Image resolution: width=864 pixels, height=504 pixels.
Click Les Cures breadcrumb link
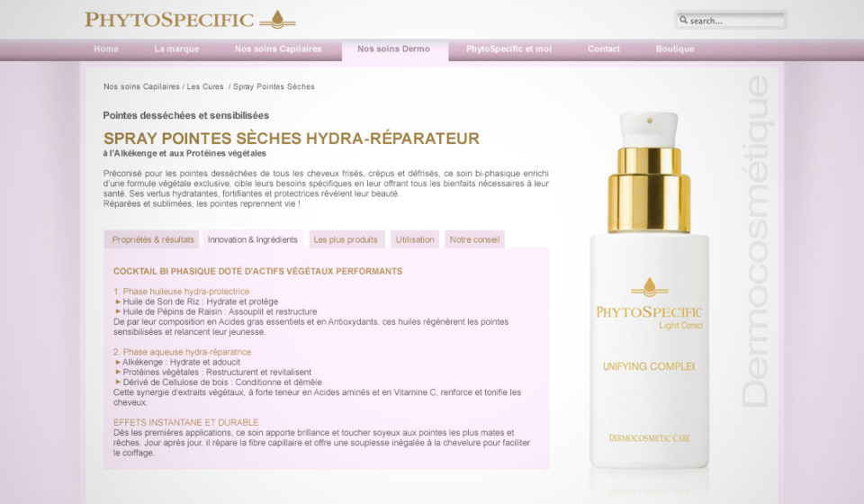[x=205, y=86]
